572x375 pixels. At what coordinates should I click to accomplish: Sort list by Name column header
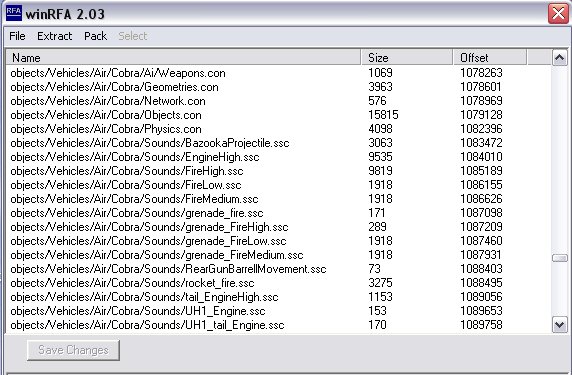(183, 58)
